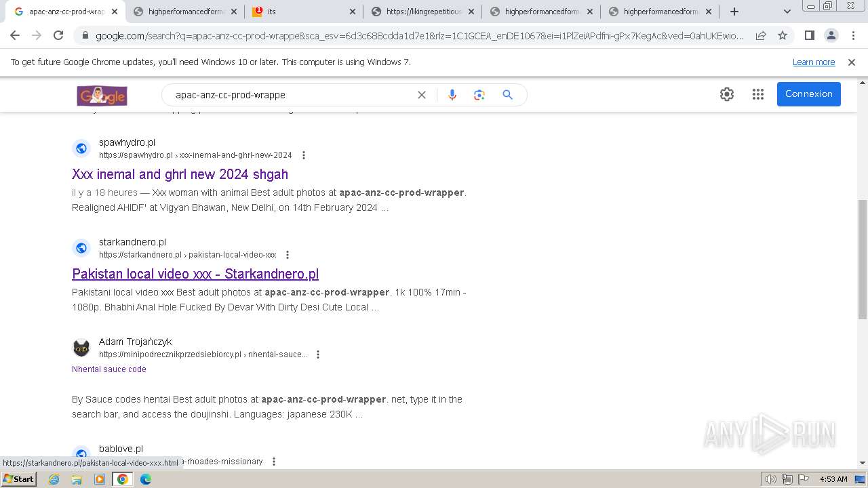Open more options for bablove.pl result
Image resolution: width=868 pixels, height=488 pixels.
click(x=274, y=462)
